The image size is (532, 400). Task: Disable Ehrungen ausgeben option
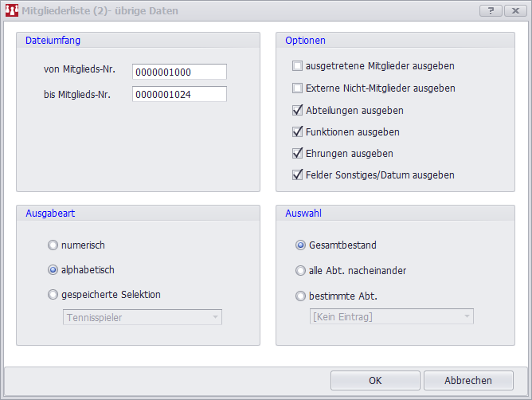point(298,153)
